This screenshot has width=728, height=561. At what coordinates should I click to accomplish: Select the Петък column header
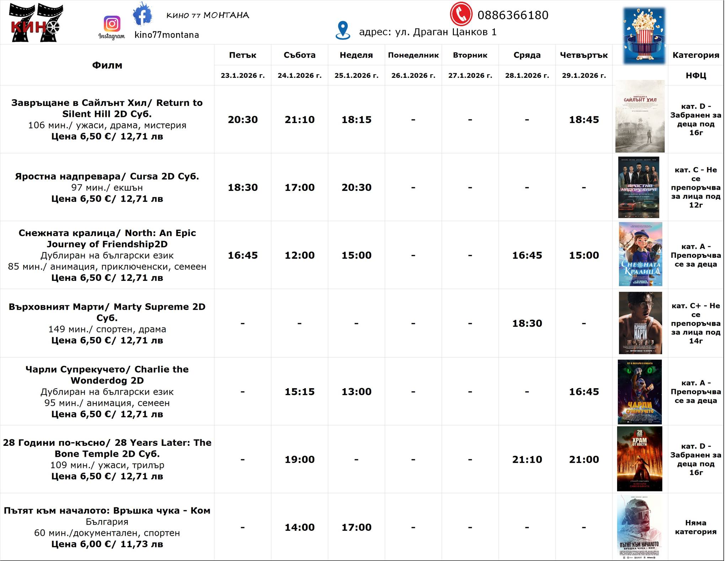(x=243, y=55)
